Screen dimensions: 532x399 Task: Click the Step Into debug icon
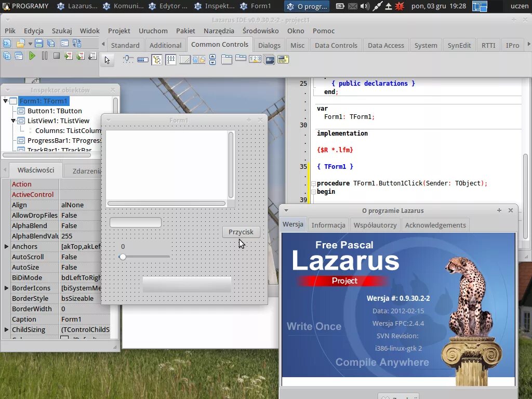tap(68, 56)
